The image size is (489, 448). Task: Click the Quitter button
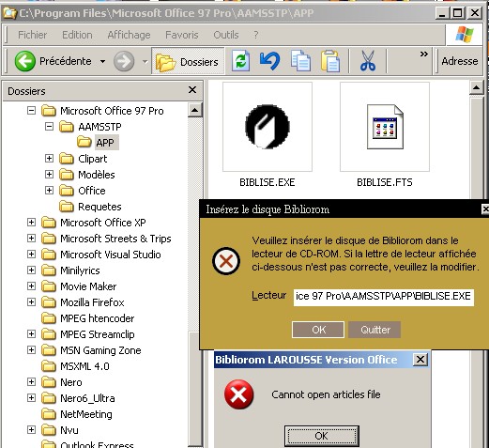pyautogui.click(x=374, y=330)
